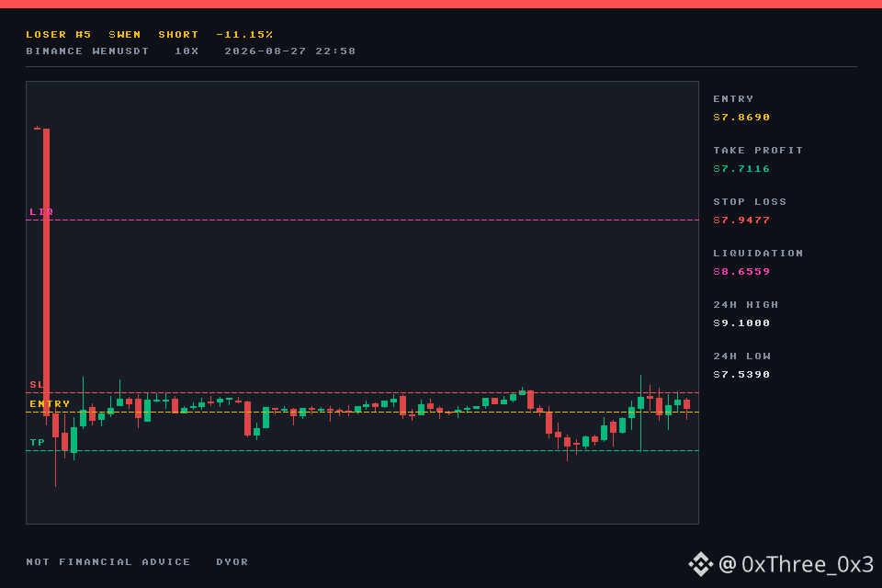Click the 24H high value '$9.1000'
The width and height of the screenshot is (882, 588).
(741, 323)
